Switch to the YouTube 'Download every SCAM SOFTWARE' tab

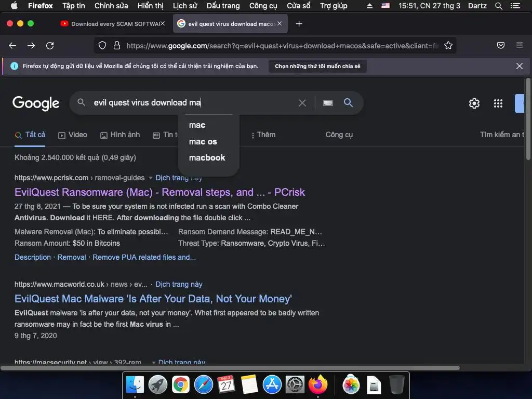coord(113,24)
